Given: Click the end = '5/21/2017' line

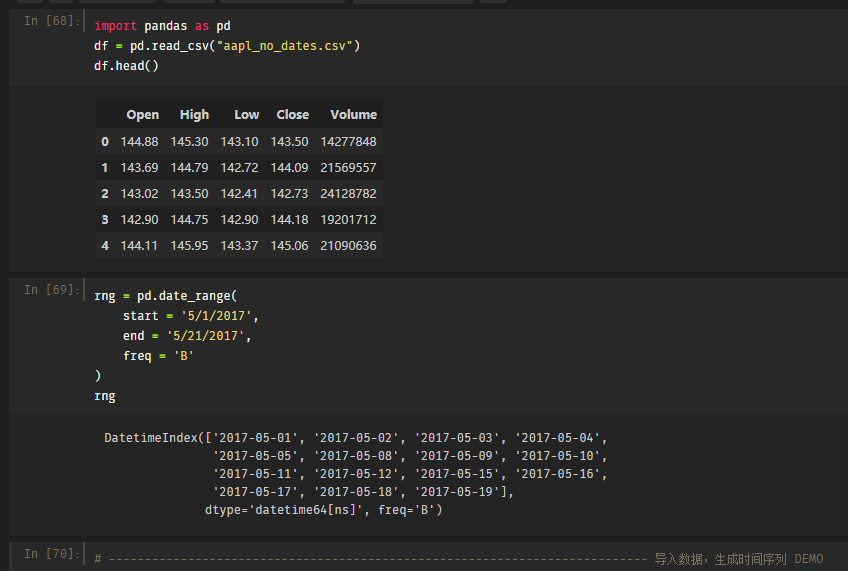Looking at the screenshot, I should 187,336.
